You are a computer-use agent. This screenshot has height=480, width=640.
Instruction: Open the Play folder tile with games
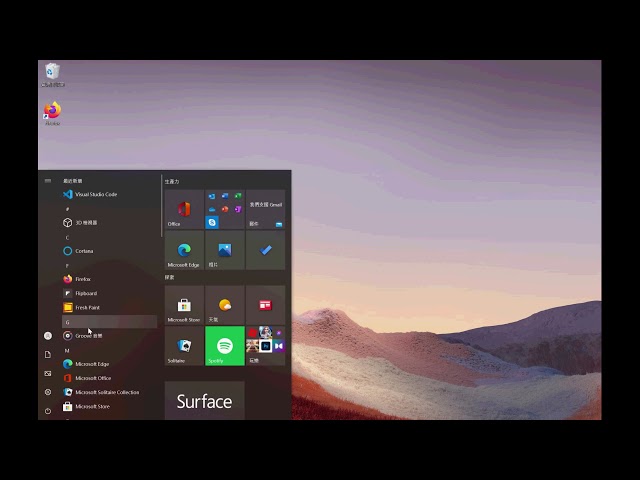[x=265, y=346]
